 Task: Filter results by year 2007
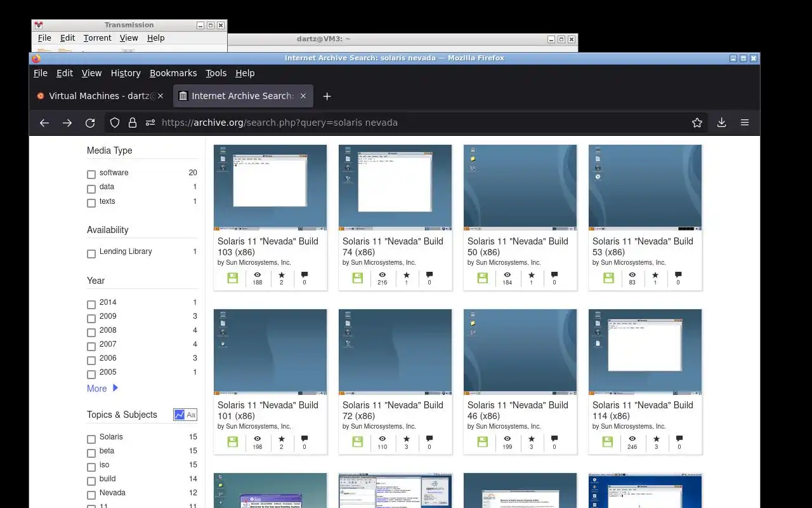91,347
